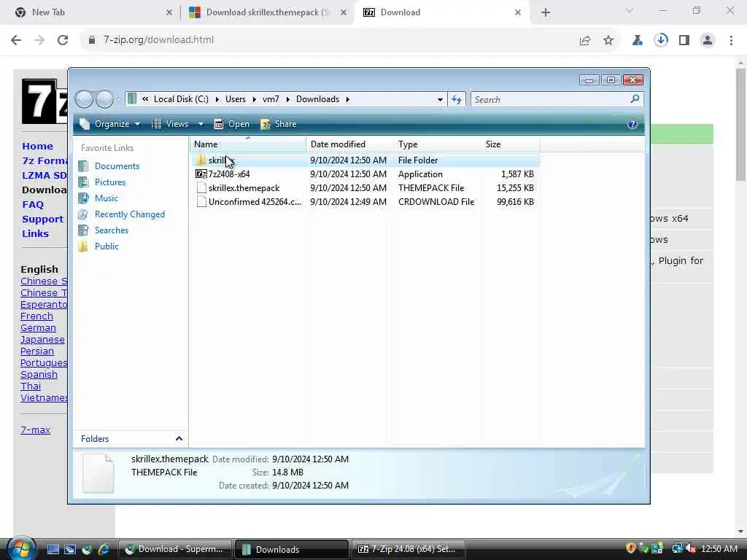Go back using Explorer's Back arrow

pos(85,99)
